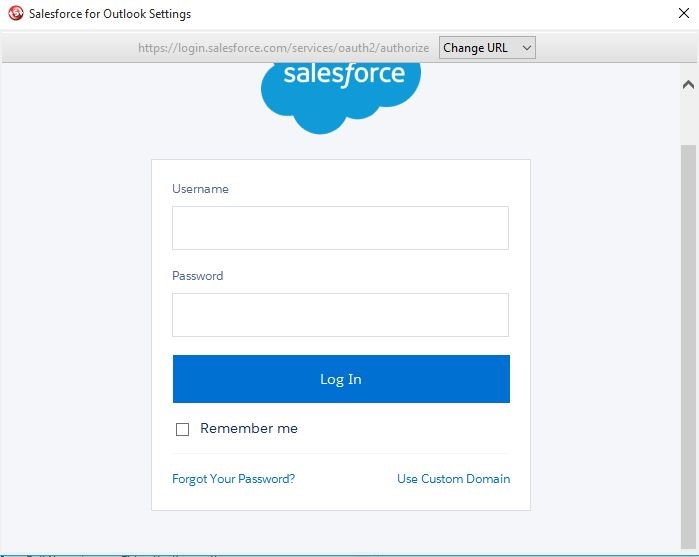Click the login.salesforce.com URL text

(x=284, y=48)
